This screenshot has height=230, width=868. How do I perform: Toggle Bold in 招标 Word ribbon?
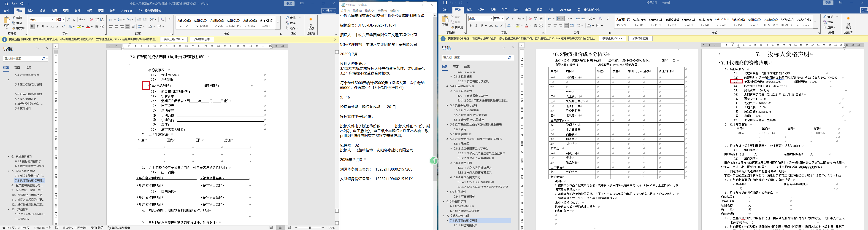[32, 27]
